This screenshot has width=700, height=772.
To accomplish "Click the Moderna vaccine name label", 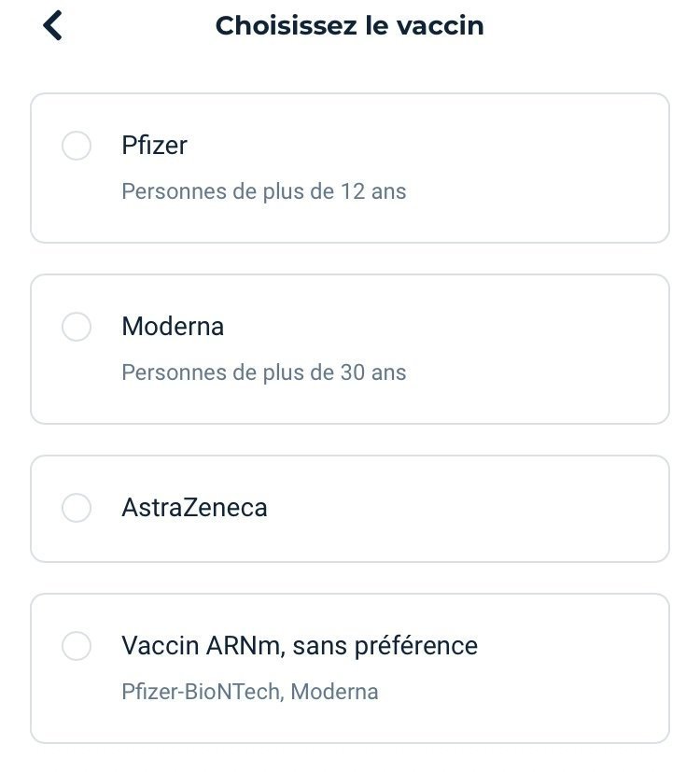I will pos(173,327).
